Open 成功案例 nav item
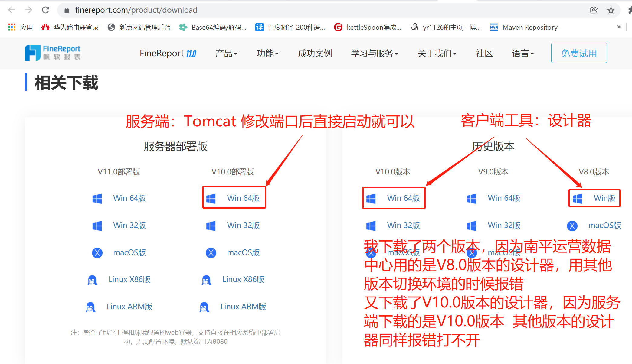Viewport: 632px width, 364px height. click(x=315, y=53)
